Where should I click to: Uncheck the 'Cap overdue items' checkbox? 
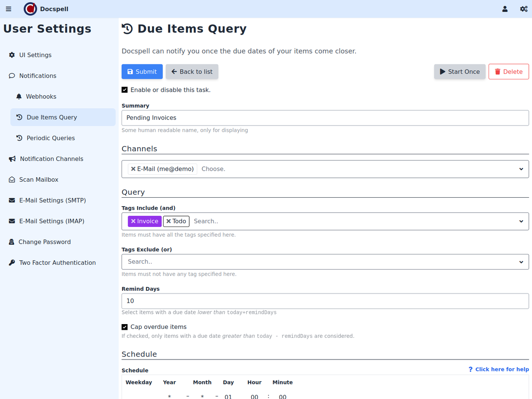[125, 327]
